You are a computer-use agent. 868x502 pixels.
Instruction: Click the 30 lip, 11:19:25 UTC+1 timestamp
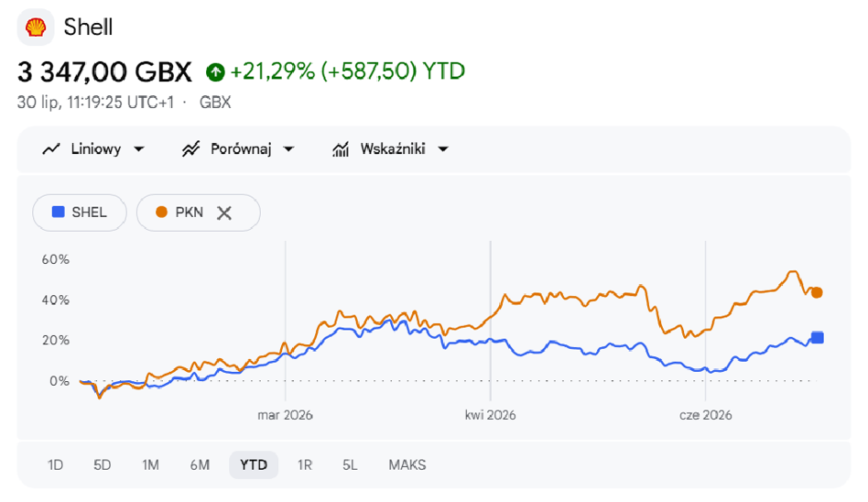[x=95, y=103]
